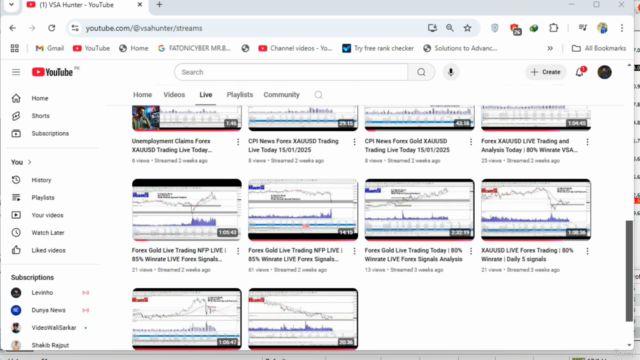Open the install app icon in address bar

tap(432, 28)
